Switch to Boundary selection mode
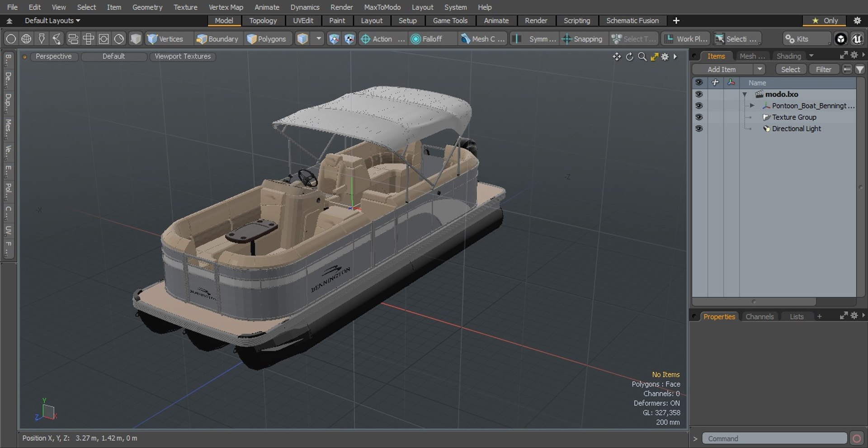The height and width of the screenshot is (448, 868). 217,39
